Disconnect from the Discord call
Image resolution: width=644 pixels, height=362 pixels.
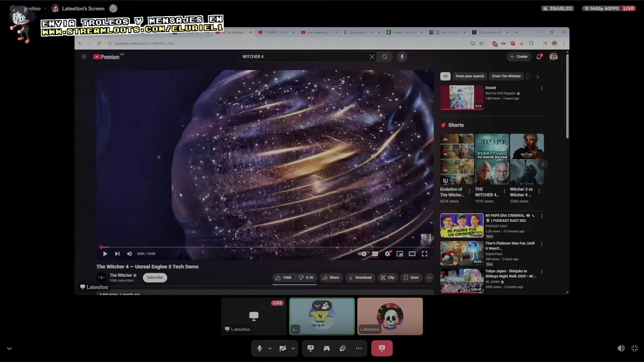(382, 348)
